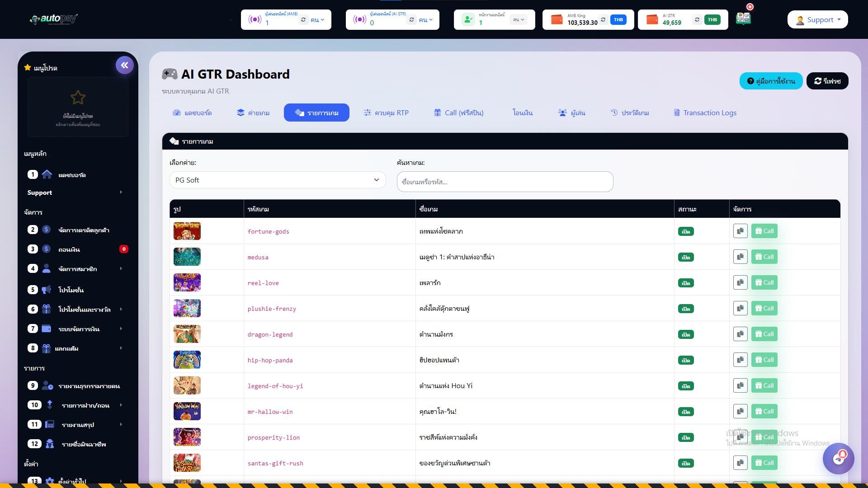The height and width of the screenshot is (488, 868).
Task: Refresh the AMB King balance icon
Action: 603,20
